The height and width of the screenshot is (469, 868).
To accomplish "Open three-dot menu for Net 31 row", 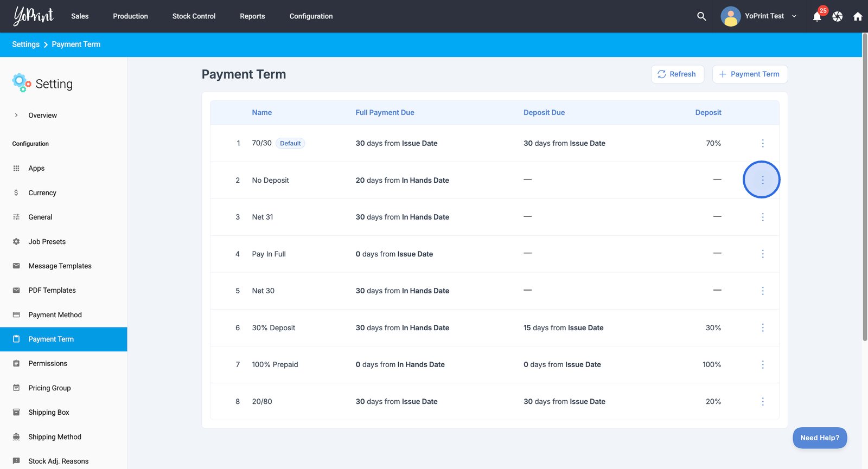I will click(763, 217).
